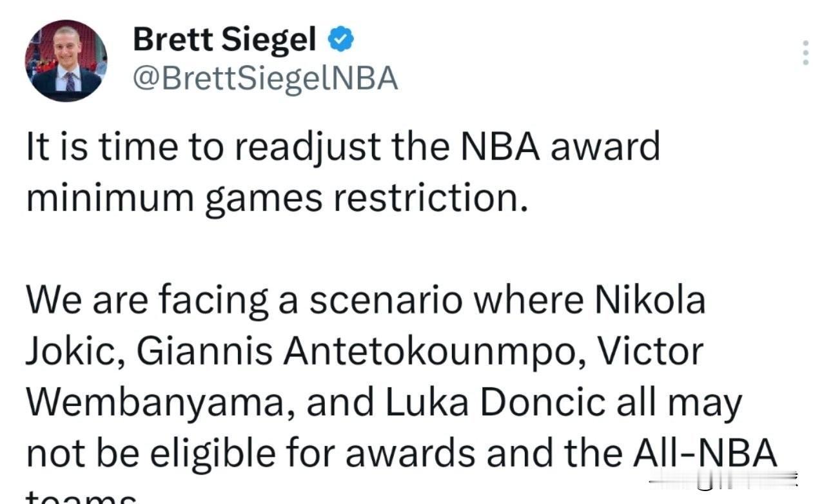Open the @BrettSiegelNBA handle link

point(265,79)
